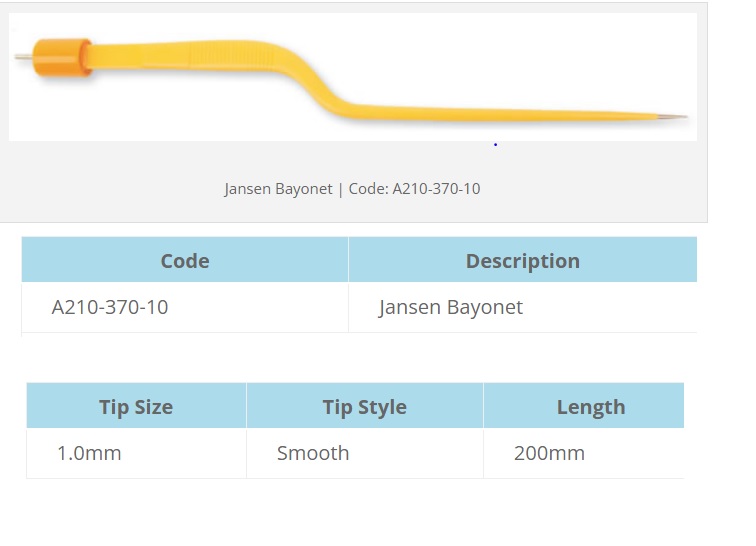The image size is (756, 546).
Task: Click the straight yellow handle near the cap
Action: [x=180, y=53]
